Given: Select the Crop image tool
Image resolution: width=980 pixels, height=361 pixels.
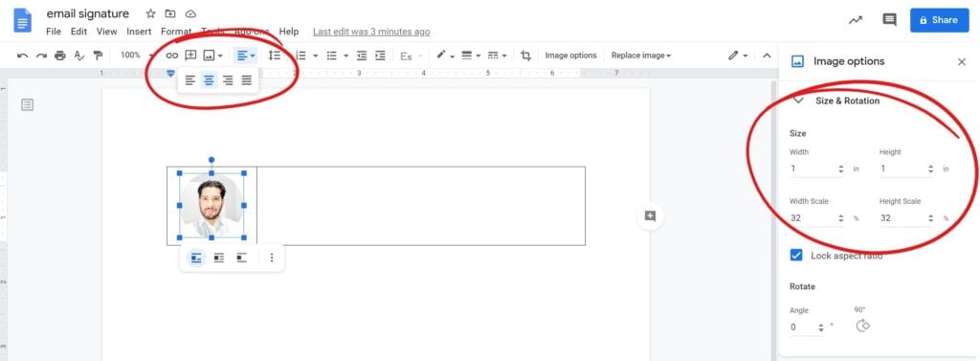Looking at the screenshot, I should coord(525,56).
